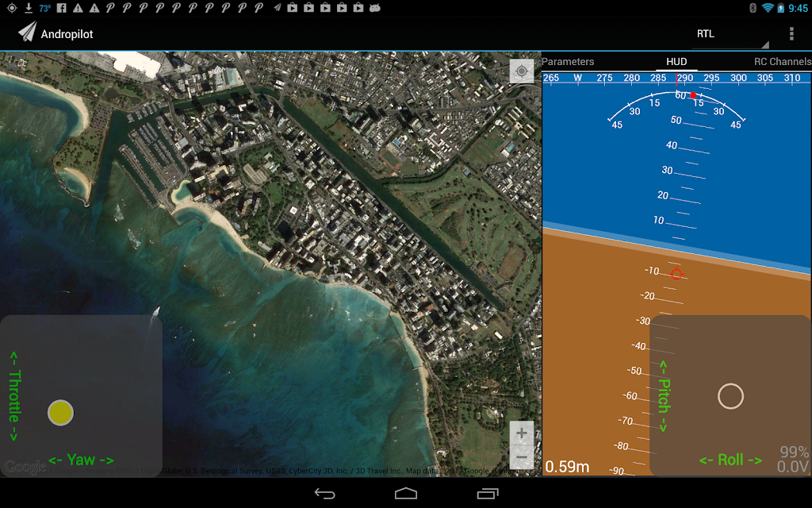Switch to the RC Channels tab
This screenshot has height=508, width=812.
point(783,62)
